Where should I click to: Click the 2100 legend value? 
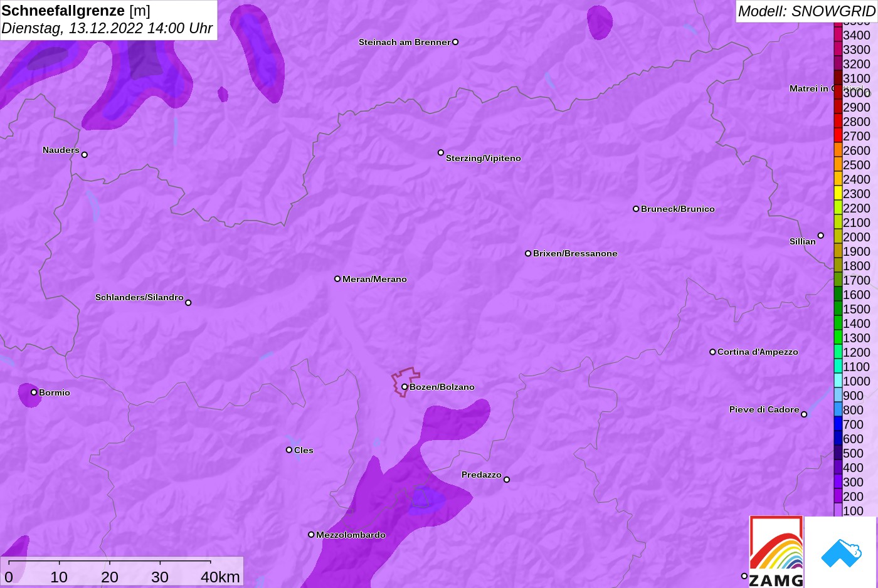pos(857,223)
